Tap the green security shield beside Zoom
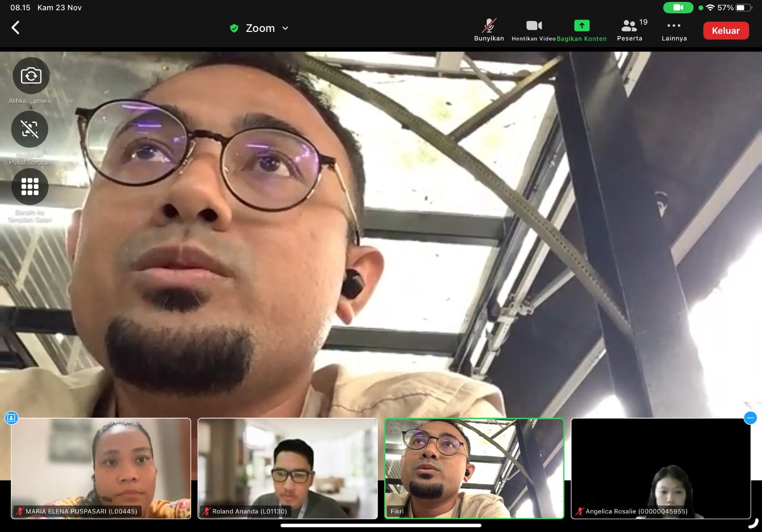Screen dimensions: 762x532 point(234,28)
